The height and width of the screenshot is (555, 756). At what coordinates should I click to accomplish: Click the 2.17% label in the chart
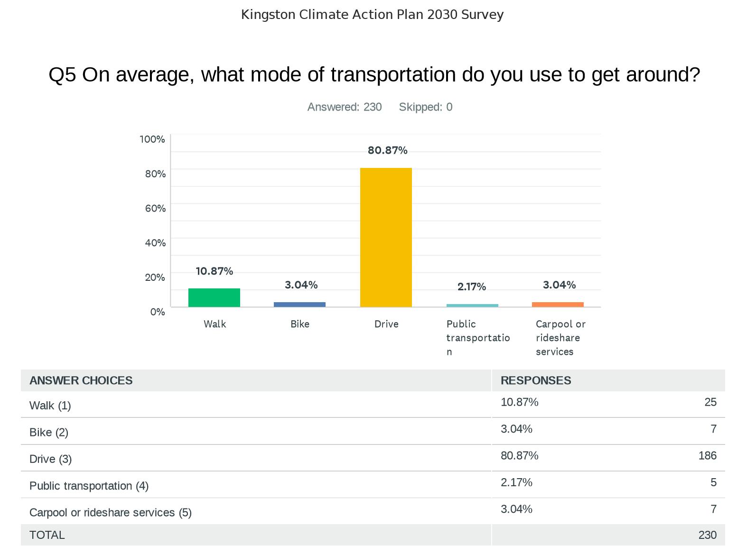tap(471, 287)
